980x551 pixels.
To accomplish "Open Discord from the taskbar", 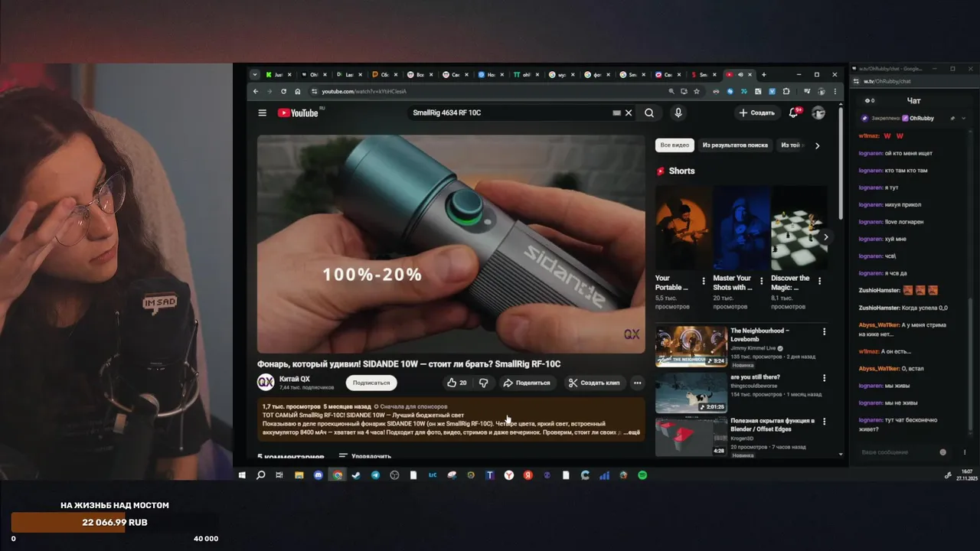I will coord(318,475).
